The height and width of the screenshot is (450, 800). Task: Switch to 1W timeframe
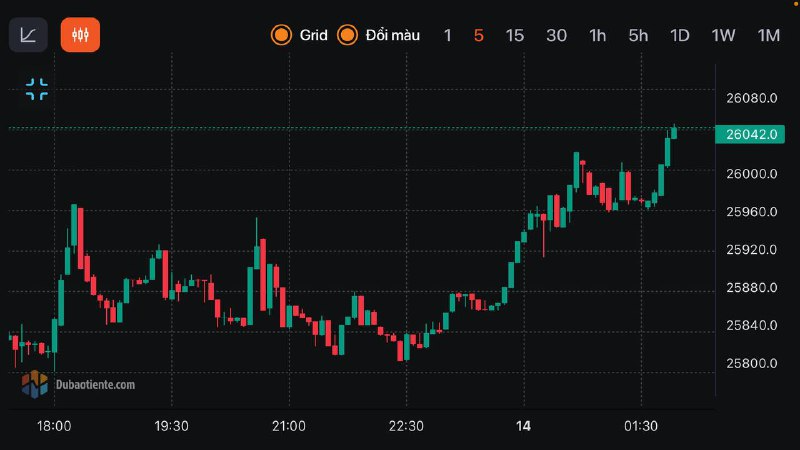723,35
